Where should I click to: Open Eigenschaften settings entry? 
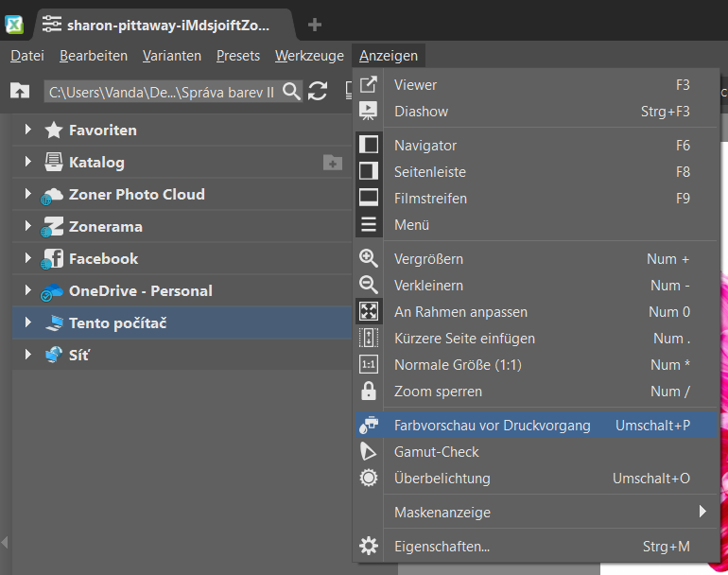tap(442, 547)
